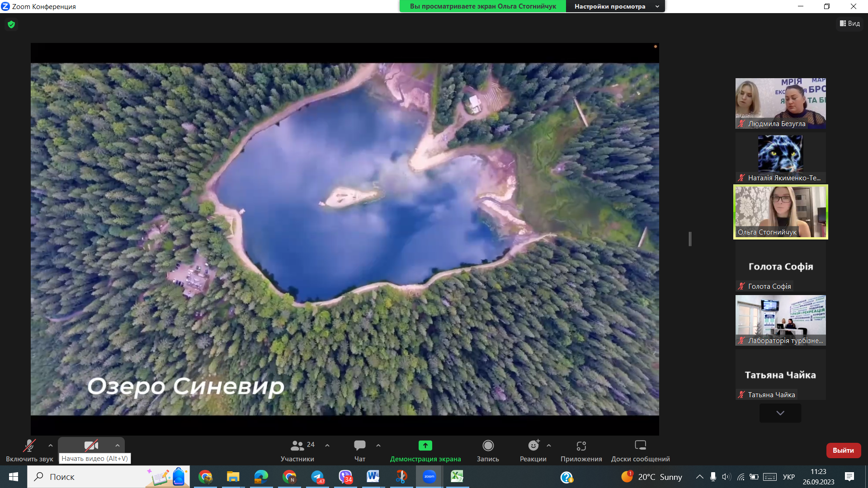The image size is (868, 488).
Task: Expand chat options arrow next to Чат
Action: pyautogui.click(x=378, y=446)
